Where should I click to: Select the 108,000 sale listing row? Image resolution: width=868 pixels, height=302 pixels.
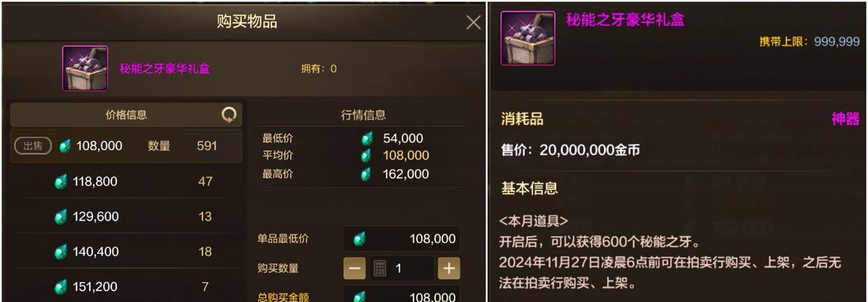[x=126, y=146]
